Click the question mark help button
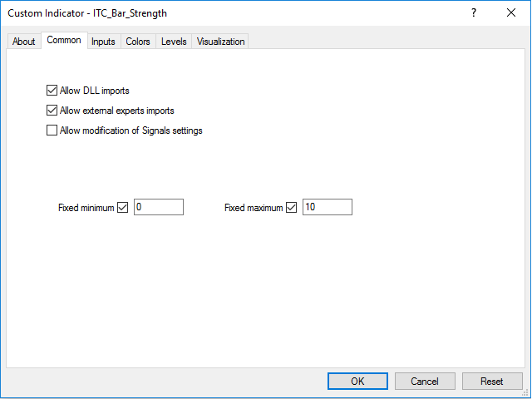The height and width of the screenshot is (399, 532). 474,13
